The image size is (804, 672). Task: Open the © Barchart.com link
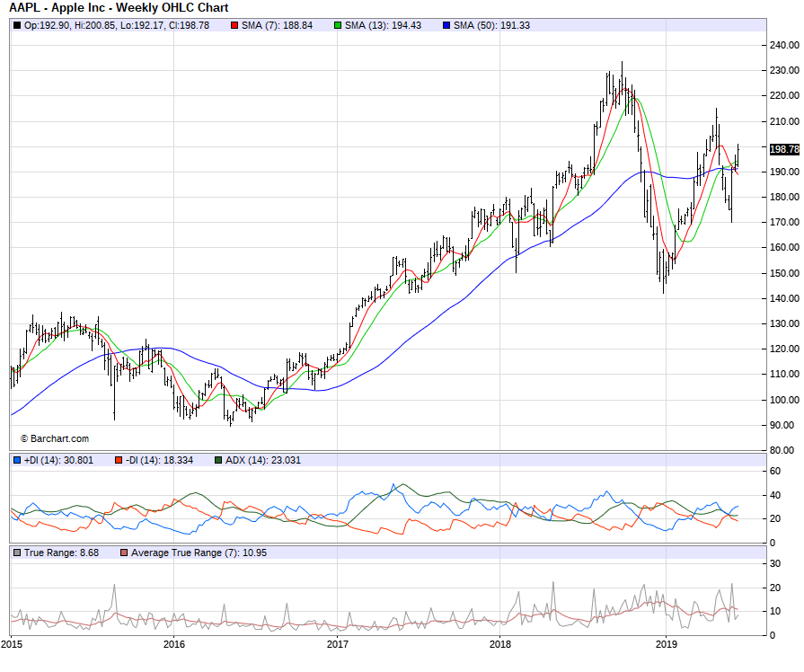tap(55, 438)
